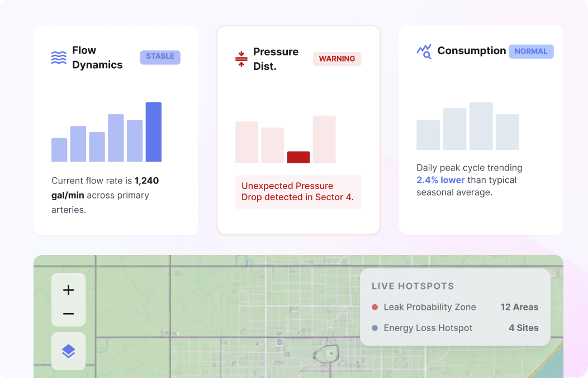Toggle the WARNING status badge

tap(337, 59)
